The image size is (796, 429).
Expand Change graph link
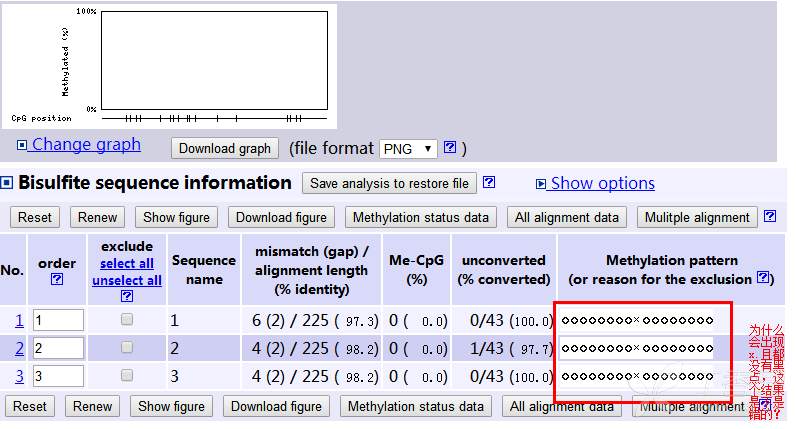click(x=79, y=145)
